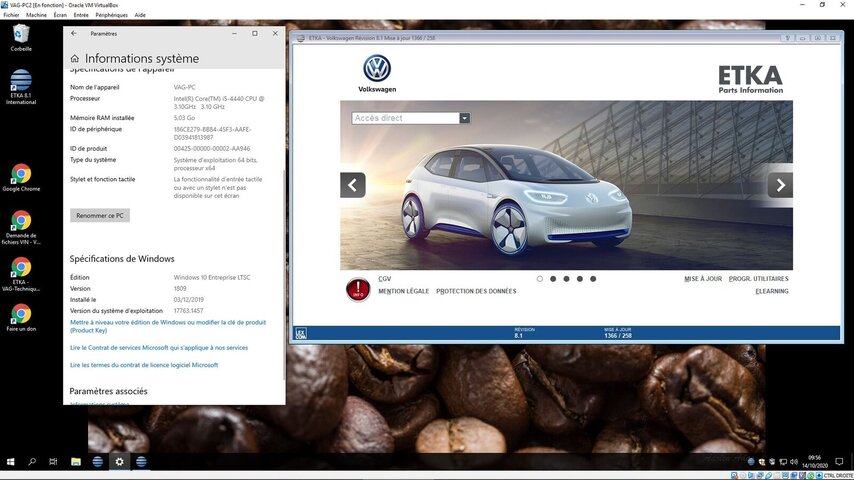Viewport: 854px width, 480px height.
Task: Open the notification center icon
Action: point(839,461)
